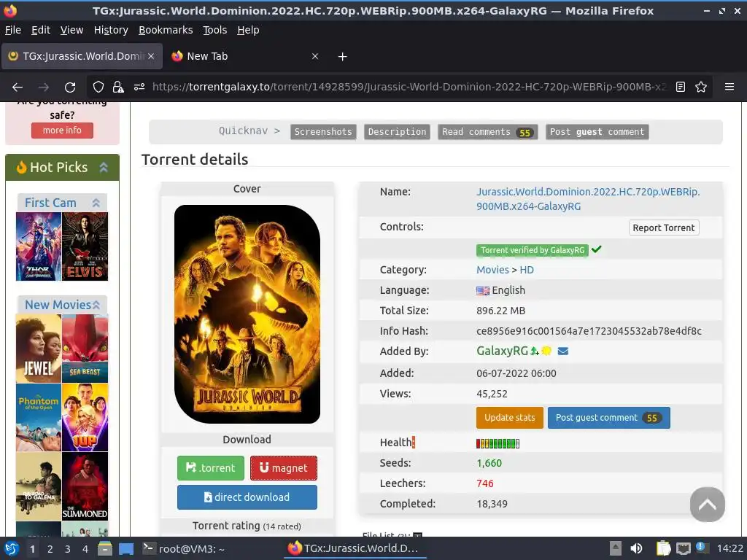Open the volume speaker icon in system tray
This screenshot has height=560, width=747.
[x=636, y=548]
